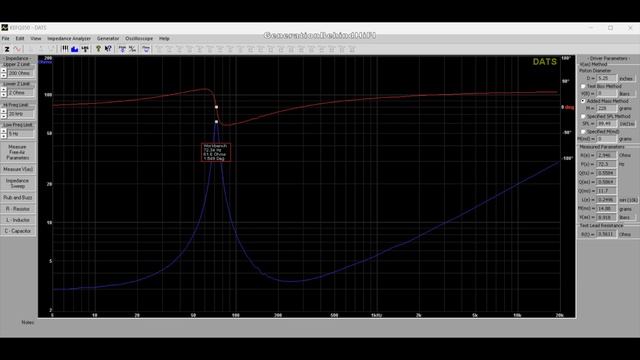Viewport: 640px width, 360px height.
Task: Click the red waveform toolbar icon
Action: [x=17, y=49]
